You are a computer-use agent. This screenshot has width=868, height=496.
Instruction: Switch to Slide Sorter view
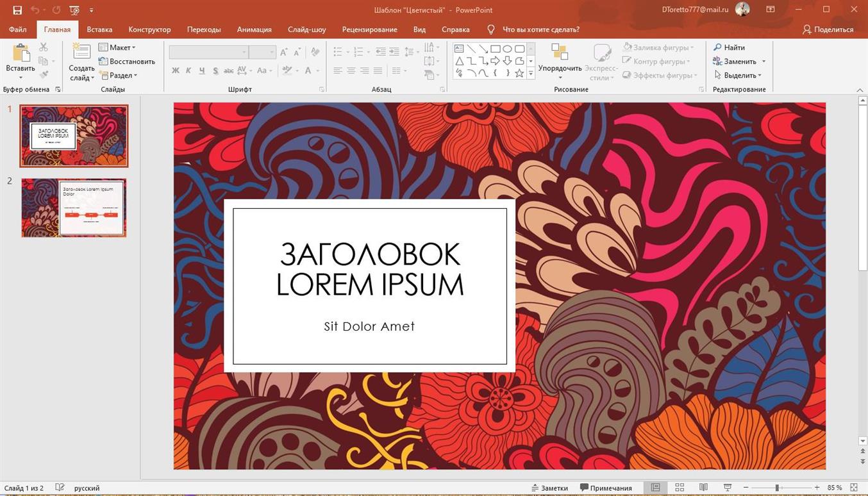click(680, 488)
